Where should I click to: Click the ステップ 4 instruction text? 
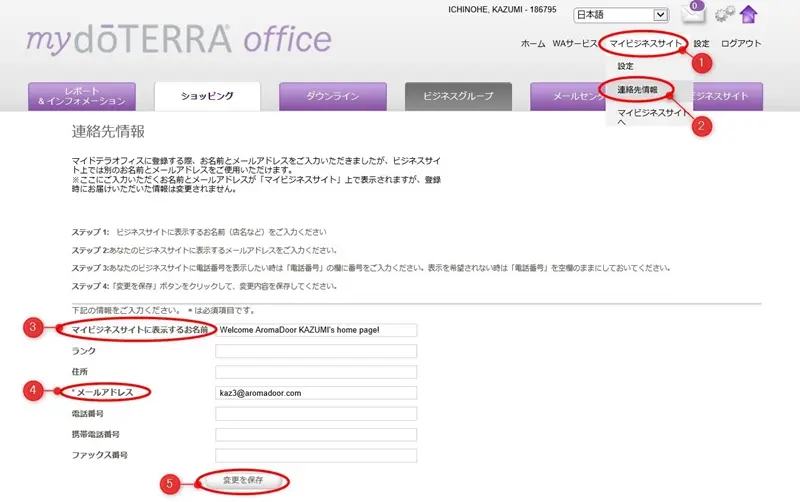click(204, 286)
